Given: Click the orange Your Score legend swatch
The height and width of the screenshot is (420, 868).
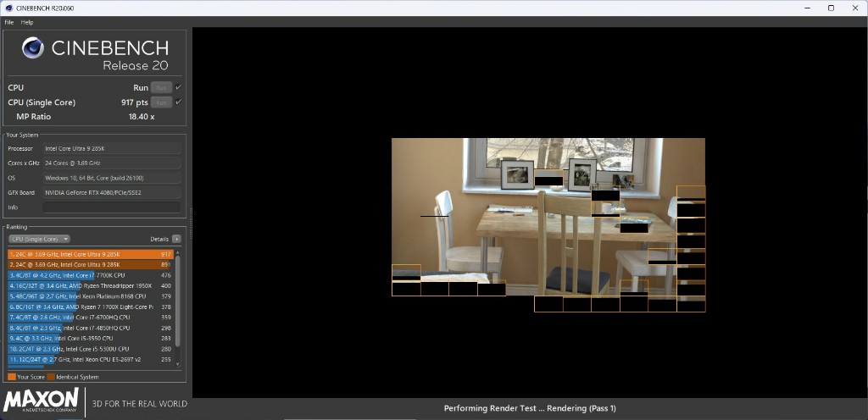Looking at the screenshot, I should click(x=11, y=376).
